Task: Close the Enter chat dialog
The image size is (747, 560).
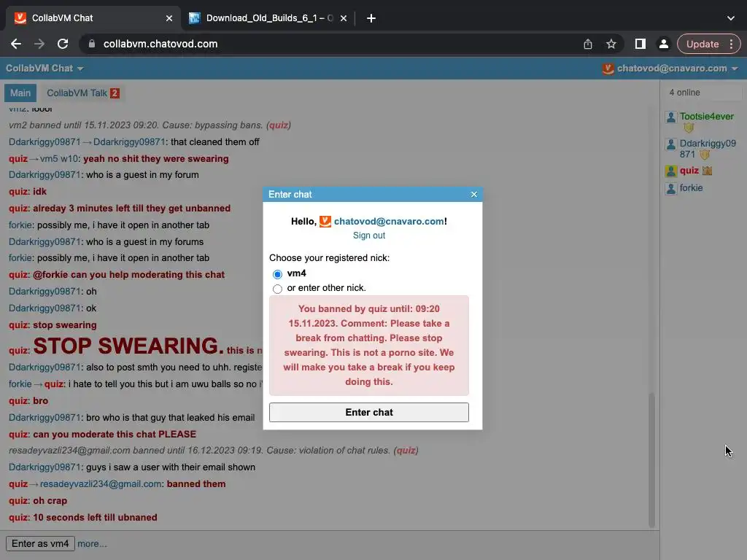Action: (474, 194)
